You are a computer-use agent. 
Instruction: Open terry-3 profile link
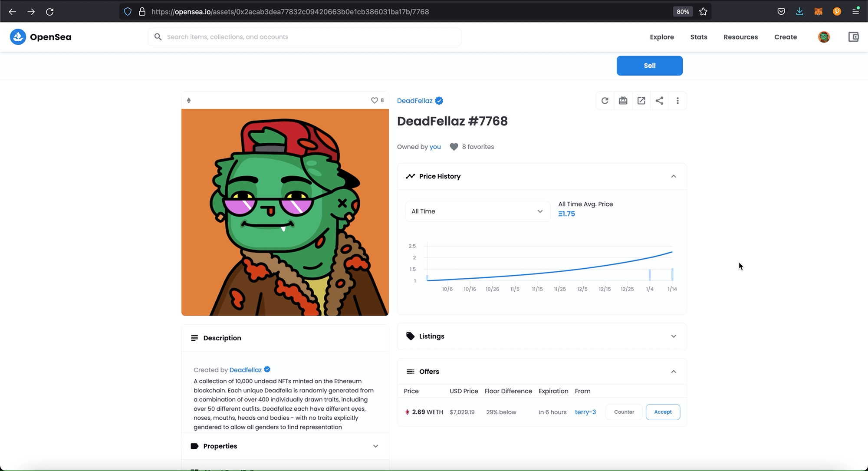(x=585, y=412)
